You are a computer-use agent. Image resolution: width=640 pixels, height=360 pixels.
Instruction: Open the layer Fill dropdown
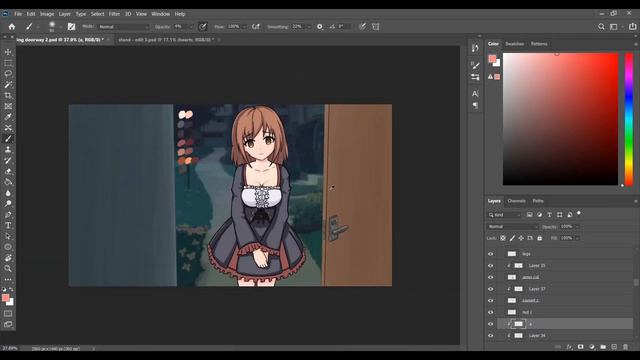pyautogui.click(x=577, y=238)
